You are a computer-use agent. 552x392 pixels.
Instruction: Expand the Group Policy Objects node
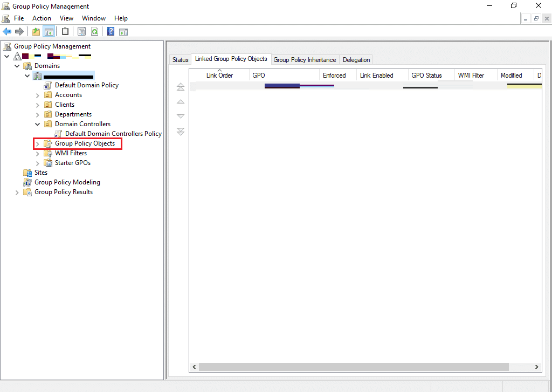[x=37, y=144]
